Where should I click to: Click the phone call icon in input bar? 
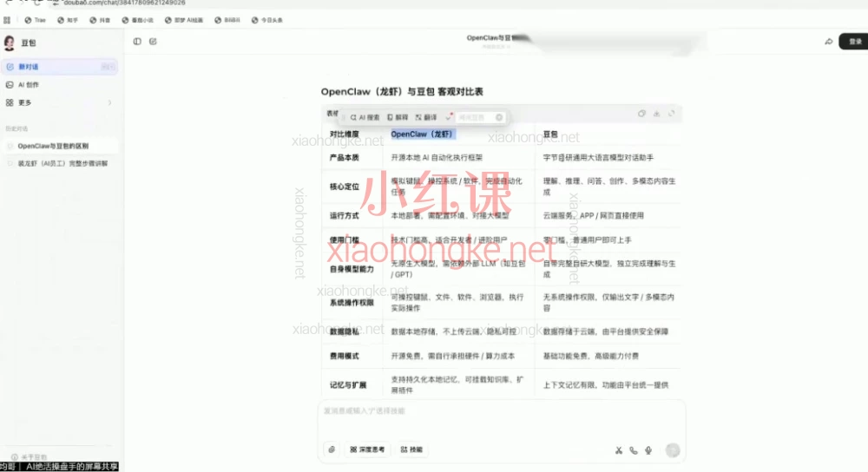[634, 450]
